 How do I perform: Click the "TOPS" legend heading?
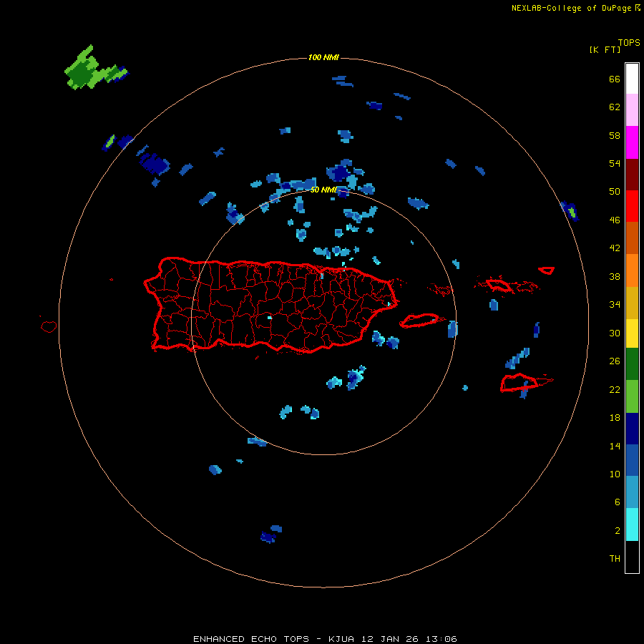629,43
